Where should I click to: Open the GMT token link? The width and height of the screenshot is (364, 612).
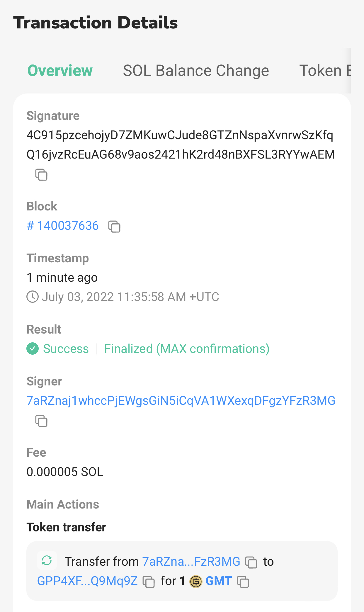(219, 581)
